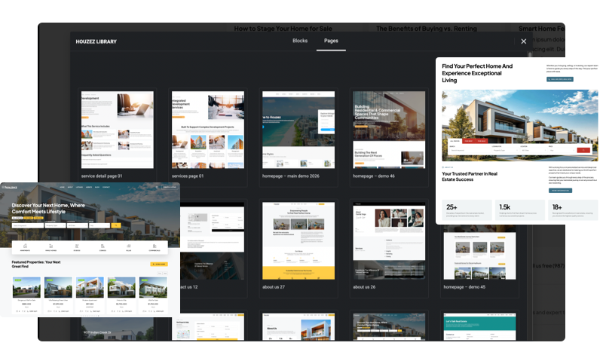The height and width of the screenshot is (364, 603).
Task: Open All Cities dropdown in left preview
Action: [78, 225]
